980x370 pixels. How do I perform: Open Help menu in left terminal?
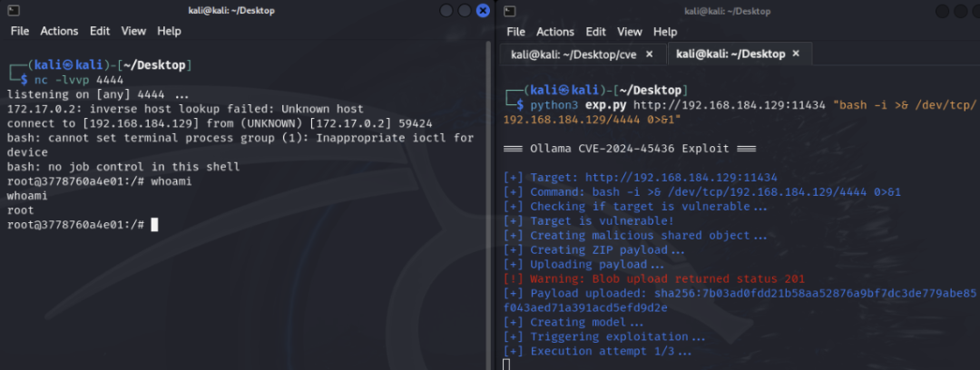169,31
